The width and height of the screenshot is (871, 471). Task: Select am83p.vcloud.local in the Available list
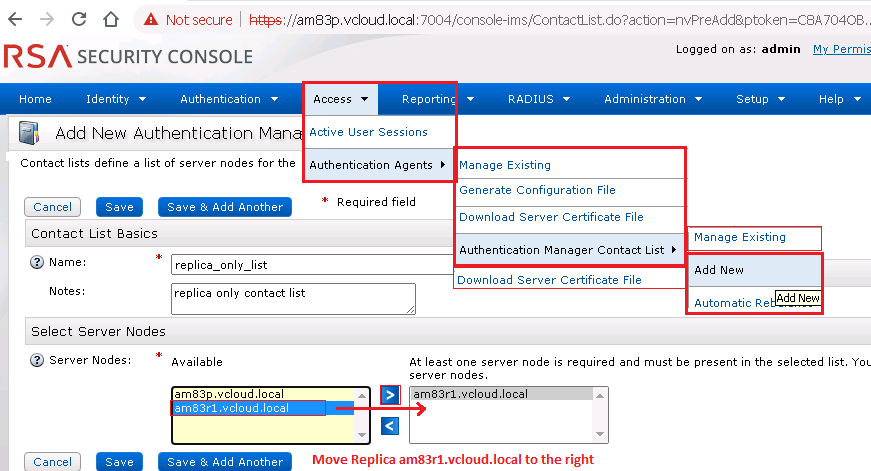coord(230,394)
